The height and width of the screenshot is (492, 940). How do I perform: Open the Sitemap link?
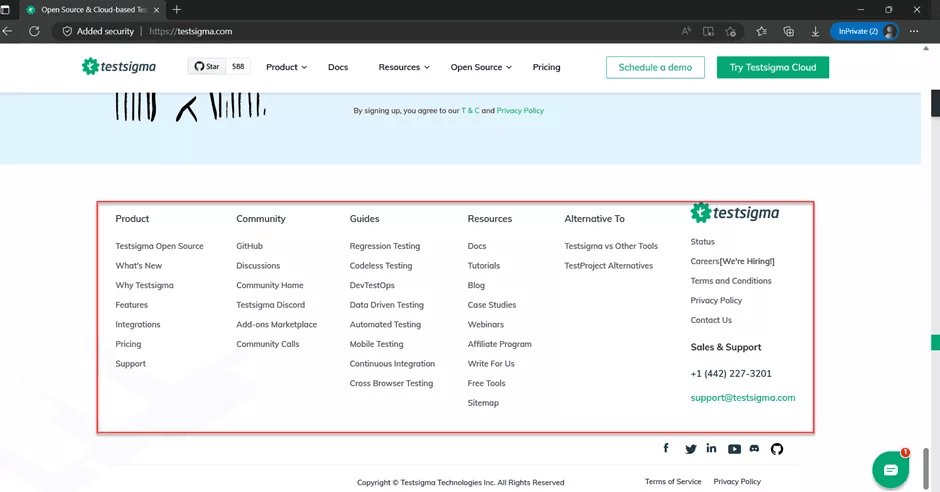(x=483, y=403)
